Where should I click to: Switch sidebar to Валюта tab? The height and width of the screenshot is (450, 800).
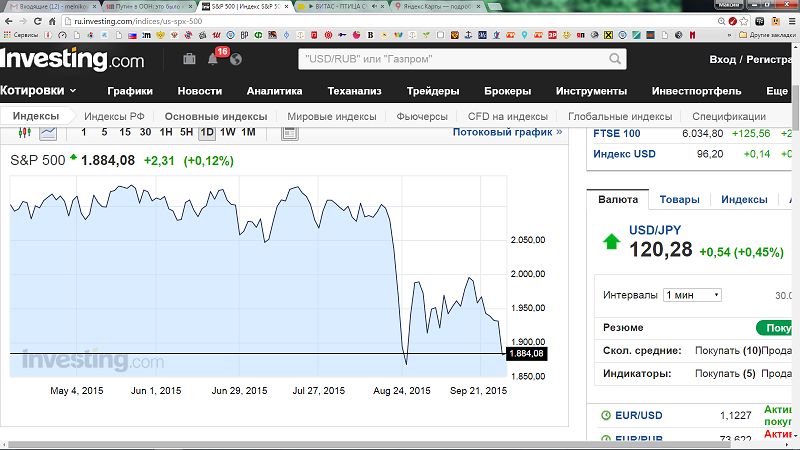click(618, 199)
